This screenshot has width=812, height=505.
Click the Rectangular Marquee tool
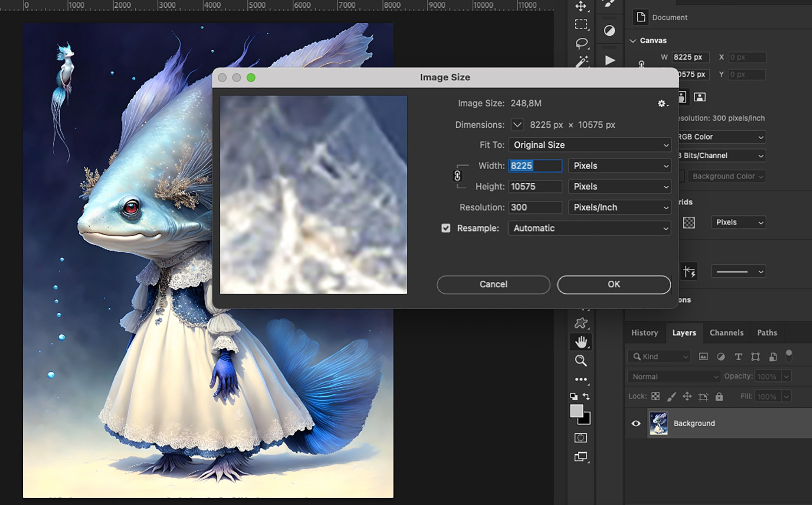point(581,24)
